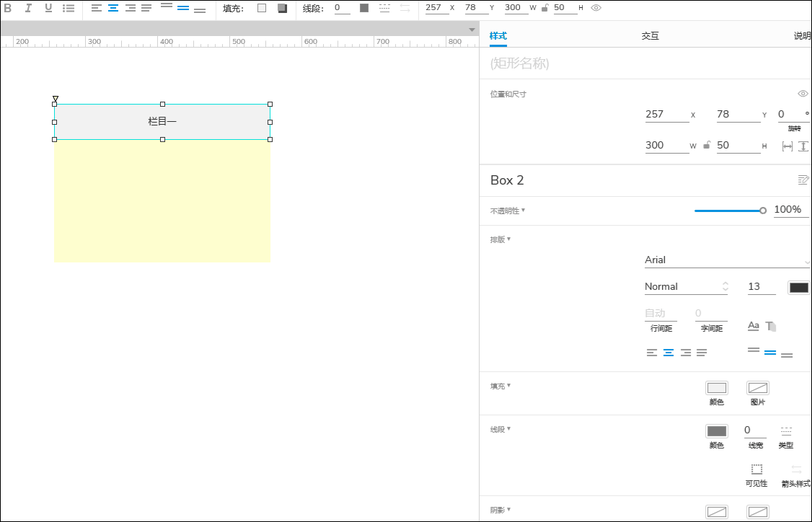812x522 pixels.
Task: Toggle hidden eye in 位置和尺寸 section
Action: pyautogui.click(x=803, y=94)
